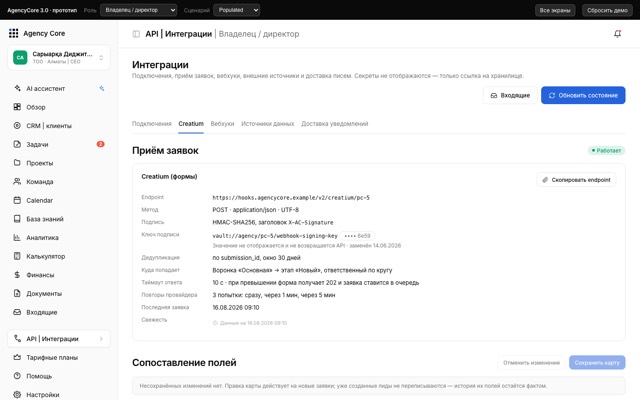This screenshot has height=400, width=640.
Task: Click the clock icon in Свежесть row
Action: tap(215, 323)
